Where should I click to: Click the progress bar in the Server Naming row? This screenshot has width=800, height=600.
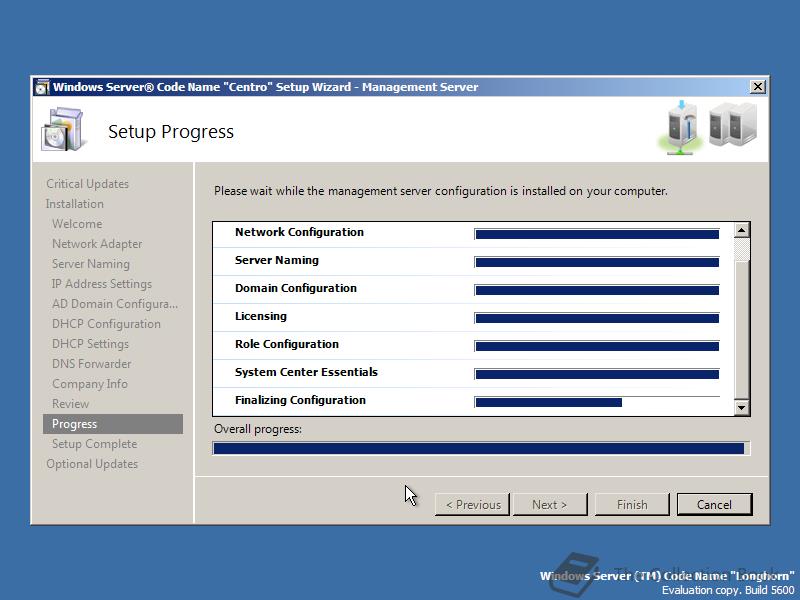click(x=596, y=262)
